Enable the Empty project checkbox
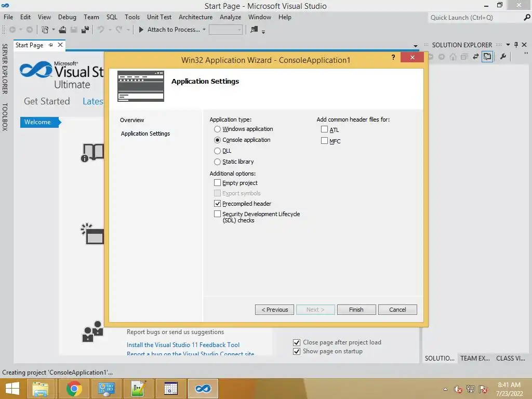532x399 pixels. [218, 183]
